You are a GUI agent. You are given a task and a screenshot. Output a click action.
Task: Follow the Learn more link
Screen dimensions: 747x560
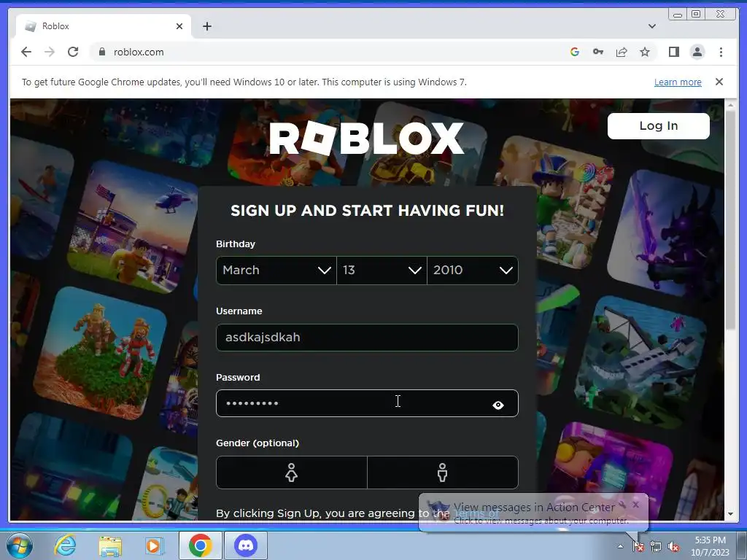(x=678, y=82)
